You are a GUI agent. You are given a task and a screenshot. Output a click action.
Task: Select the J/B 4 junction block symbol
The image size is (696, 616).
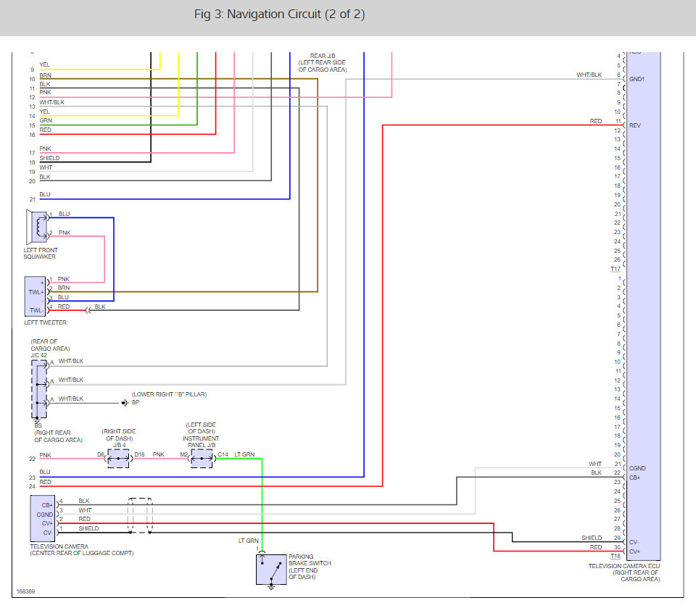(x=118, y=459)
